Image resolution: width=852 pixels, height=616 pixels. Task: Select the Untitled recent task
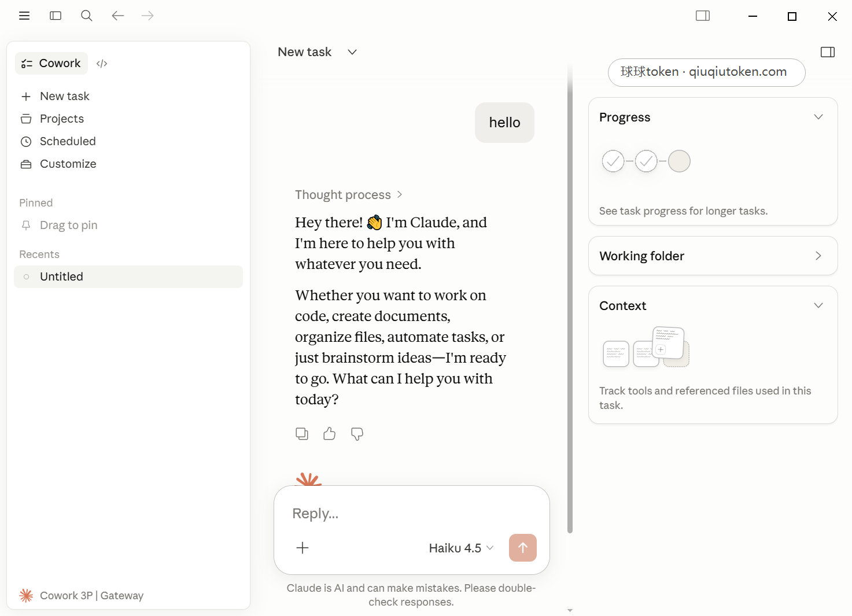128,276
